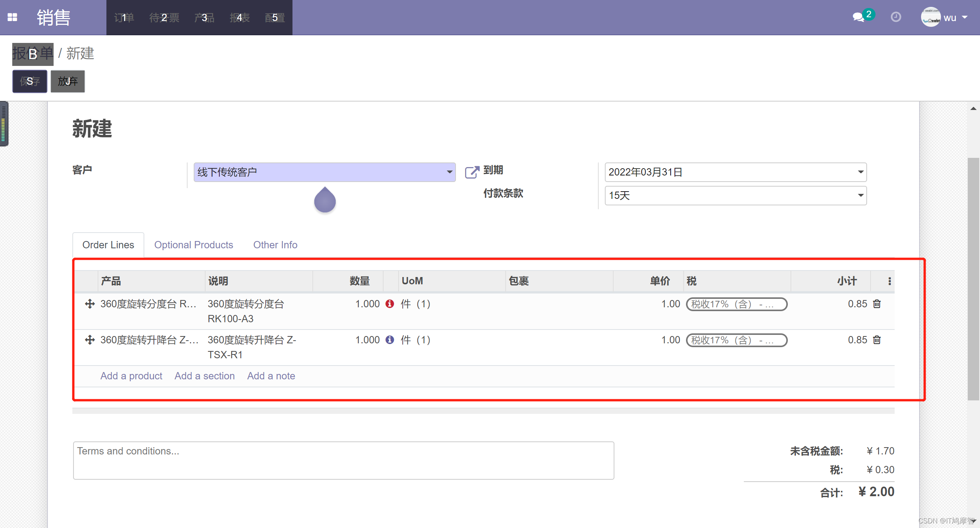Image resolution: width=980 pixels, height=528 pixels.
Task: Expand the expiration date dropdown
Action: coord(861,172)
